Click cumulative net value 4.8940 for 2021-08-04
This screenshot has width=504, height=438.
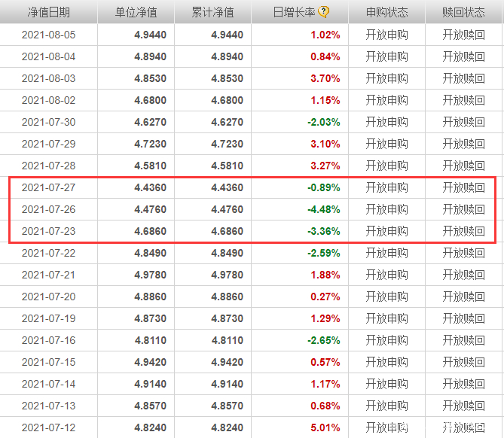(228, 56)
